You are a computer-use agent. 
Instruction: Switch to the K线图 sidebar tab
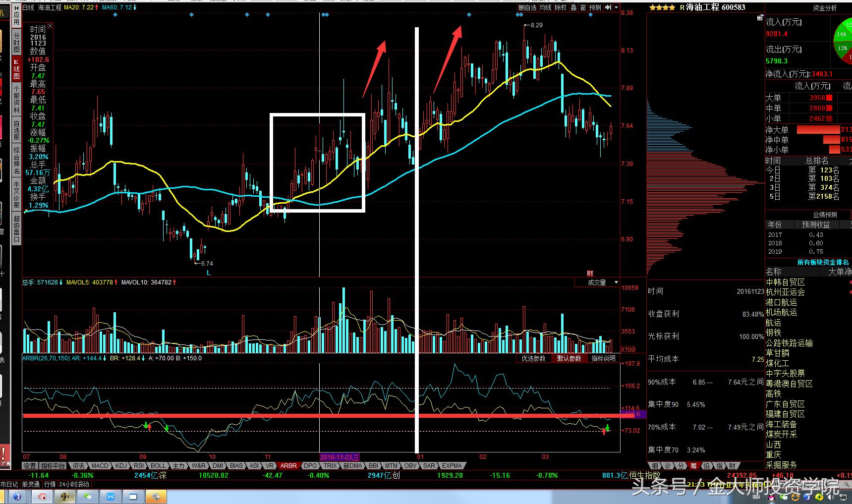point(16,69)
